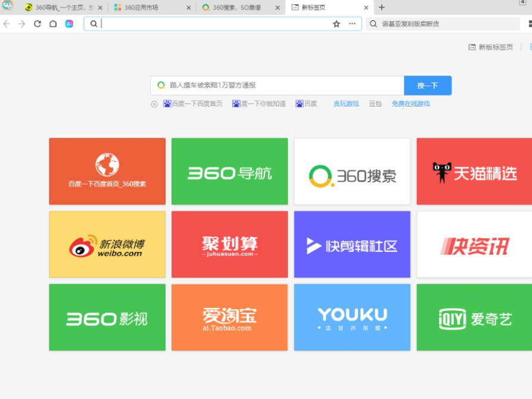
Task: Open the 贪玩游戏 link
Action: (x=346, y=104)
